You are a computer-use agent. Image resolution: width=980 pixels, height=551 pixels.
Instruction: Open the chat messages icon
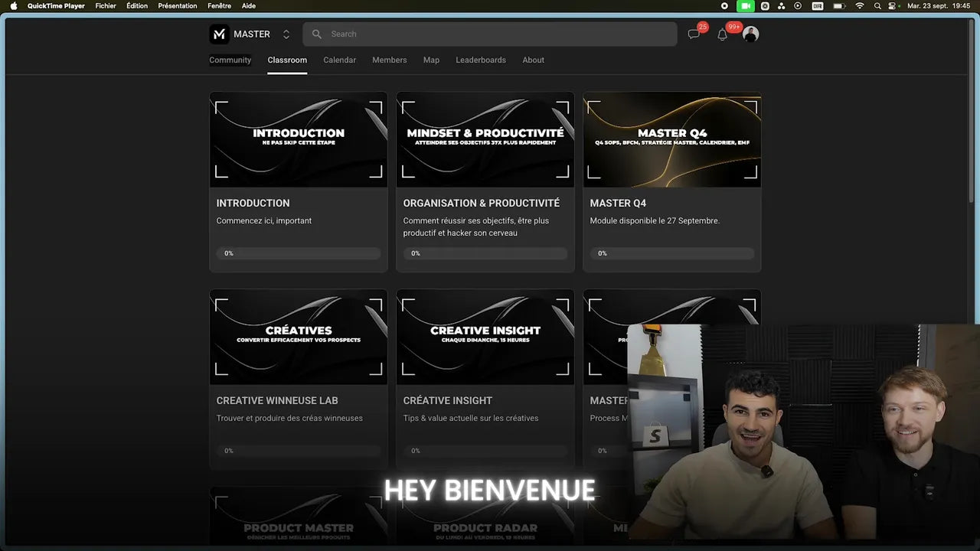coord(694,34)
